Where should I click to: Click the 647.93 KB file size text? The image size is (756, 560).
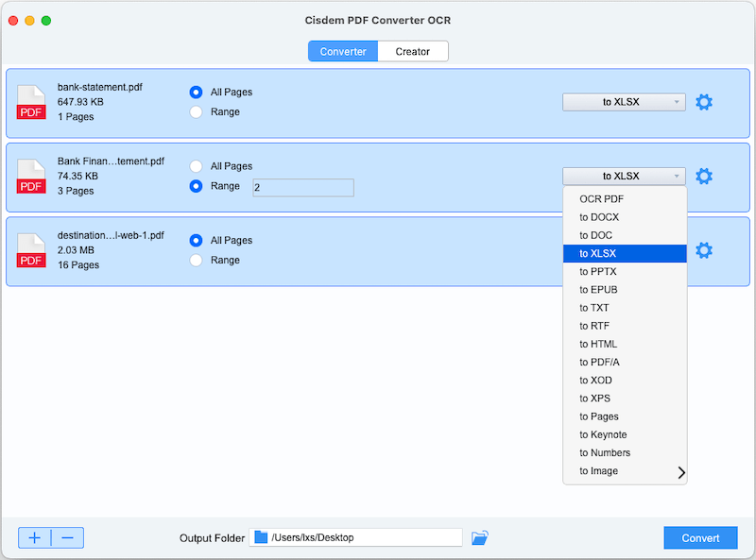(x=80, y=102)
